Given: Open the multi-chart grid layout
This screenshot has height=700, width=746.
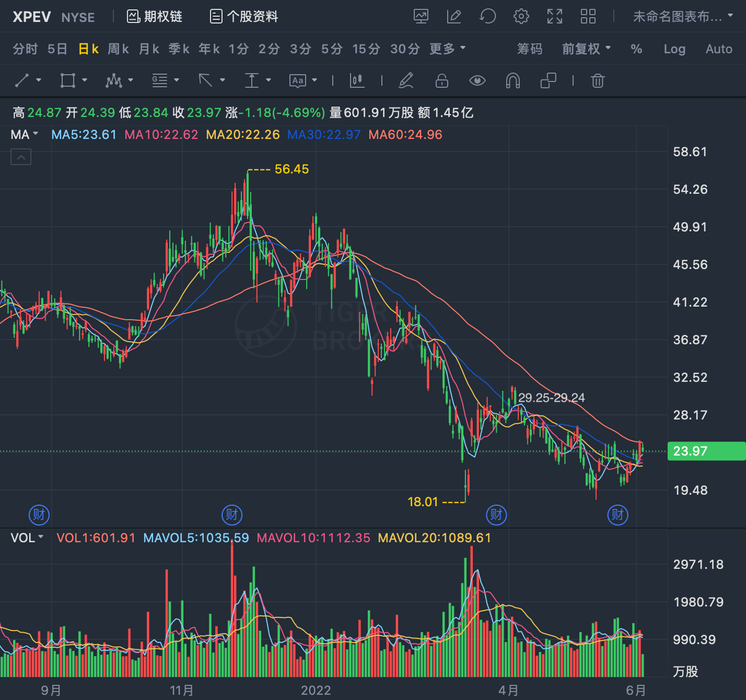Looking at the screenshot, I should click(588, 16).
